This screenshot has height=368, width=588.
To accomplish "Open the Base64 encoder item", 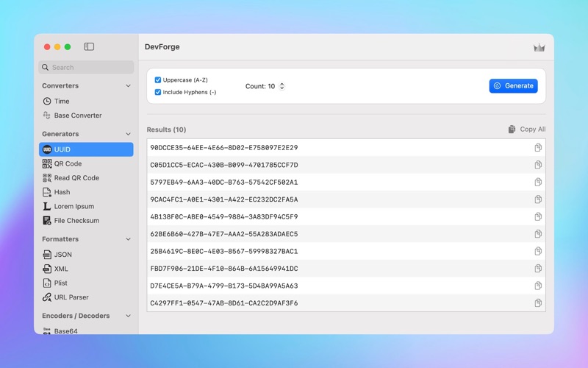I will point(66,330).
